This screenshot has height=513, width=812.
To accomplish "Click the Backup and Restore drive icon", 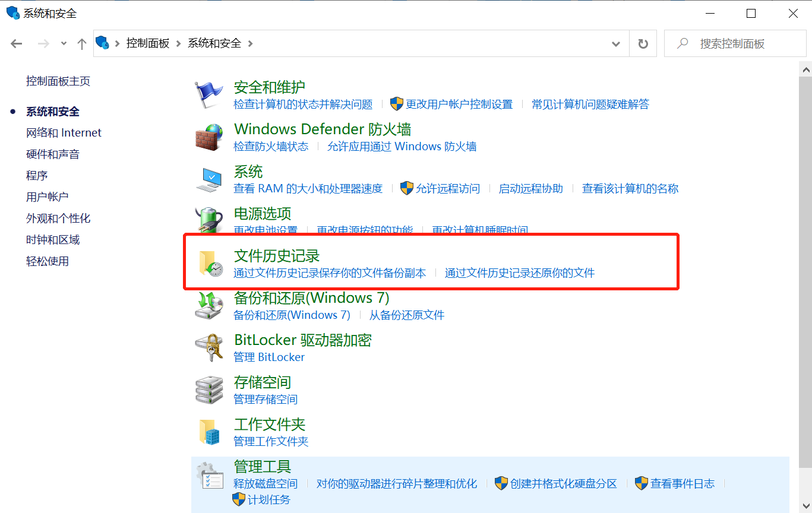I will click(x=209, y=306).
